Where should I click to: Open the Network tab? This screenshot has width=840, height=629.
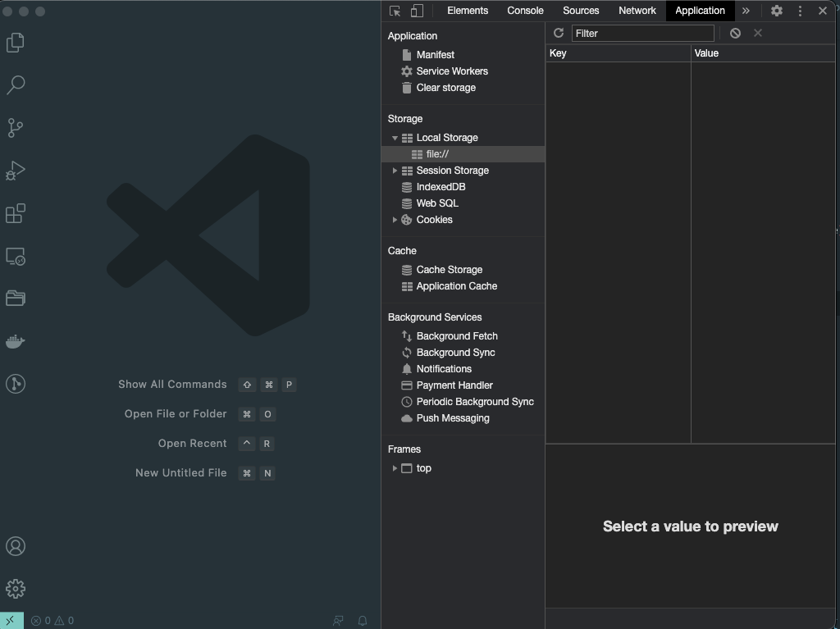(x=637, y=11)
